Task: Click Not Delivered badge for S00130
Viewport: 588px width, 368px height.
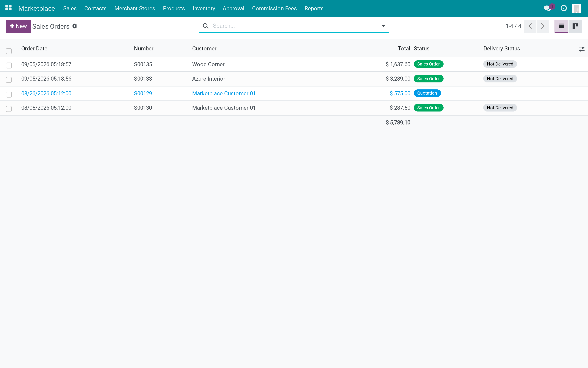Action: coord(500,108)
